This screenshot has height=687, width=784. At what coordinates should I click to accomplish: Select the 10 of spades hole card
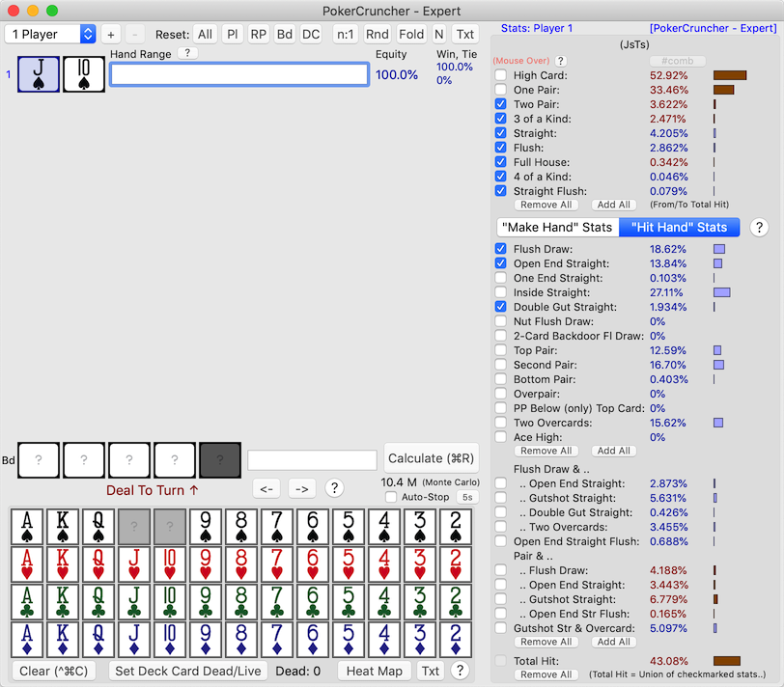click(x=84, y=74)
